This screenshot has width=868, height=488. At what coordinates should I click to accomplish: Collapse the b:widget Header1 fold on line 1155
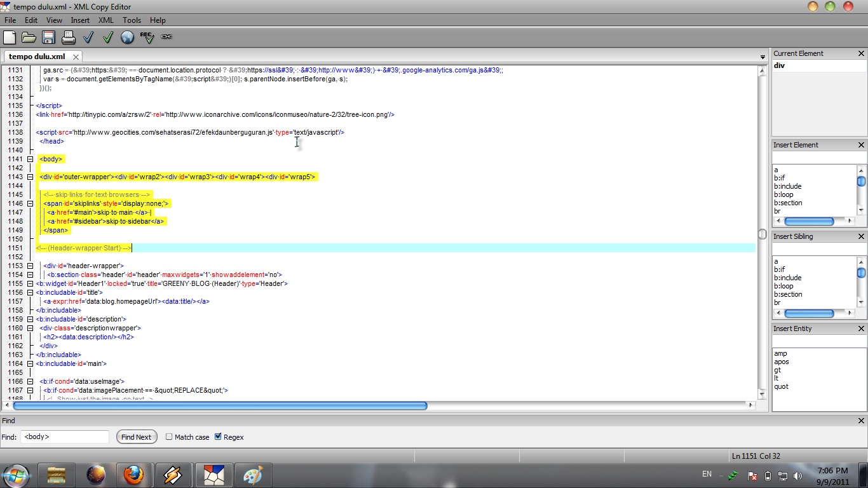[30, 283]
